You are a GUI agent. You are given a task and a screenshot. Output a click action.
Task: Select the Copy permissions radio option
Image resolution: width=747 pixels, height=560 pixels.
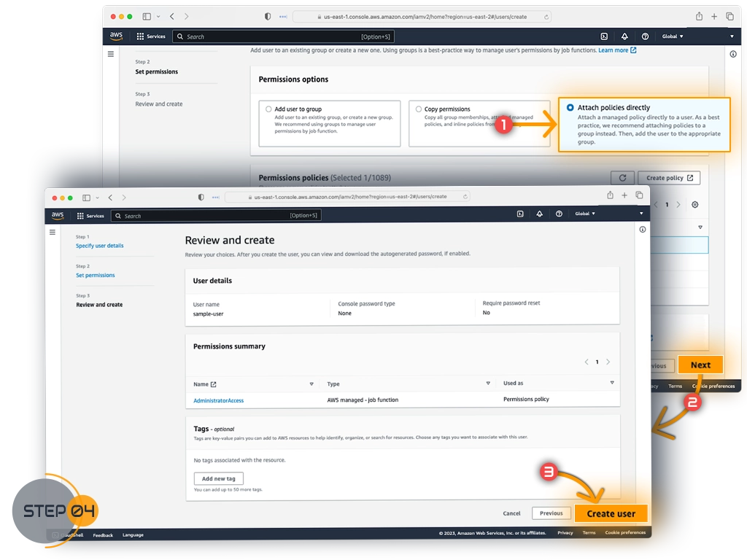(x=419, y=109)
